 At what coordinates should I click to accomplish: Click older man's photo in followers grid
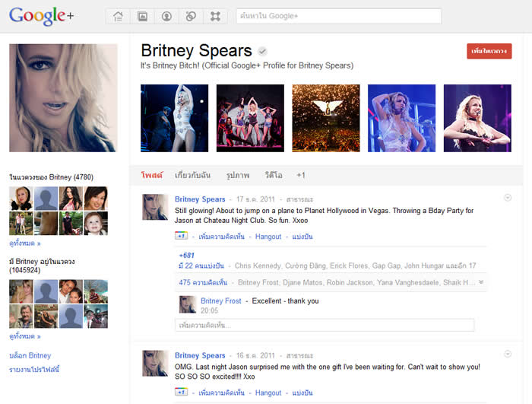21,317
